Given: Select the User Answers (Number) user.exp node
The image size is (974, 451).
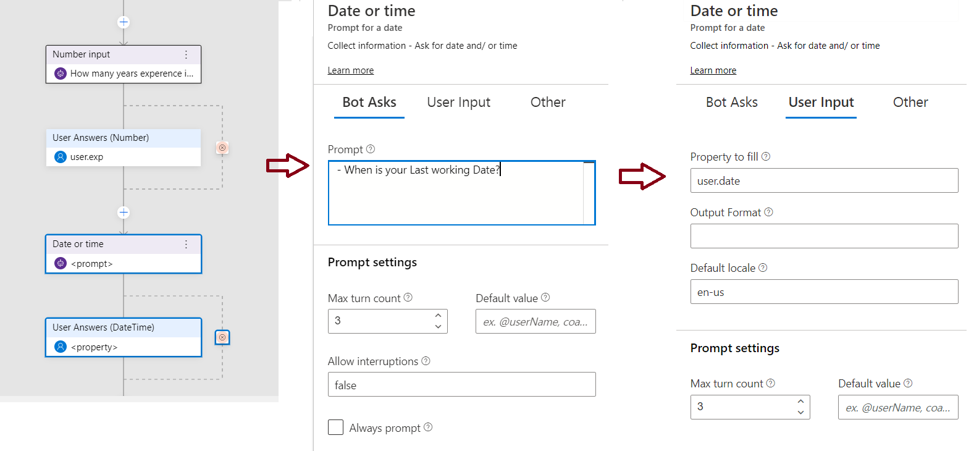Looking at the screenshot, I should coord(124,147).
